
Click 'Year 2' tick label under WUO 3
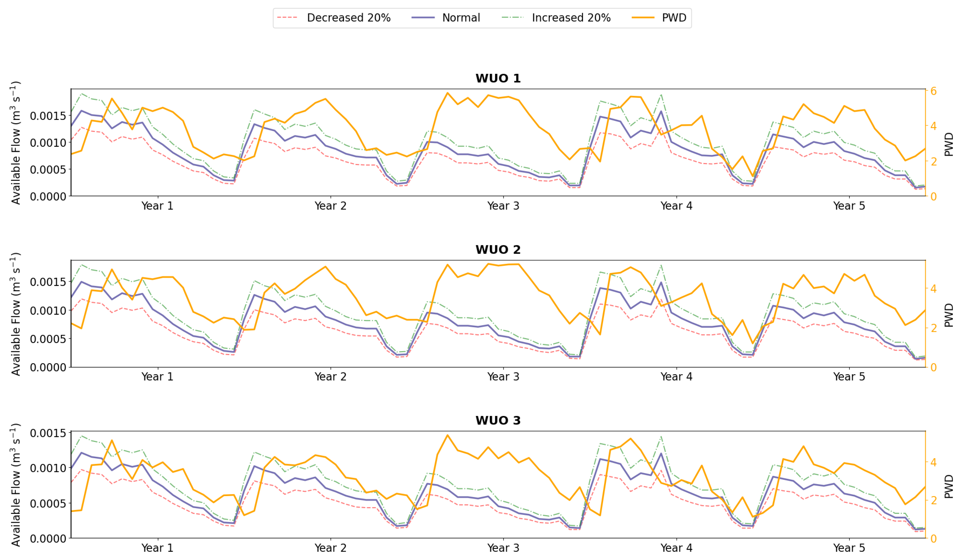[330, 548]
